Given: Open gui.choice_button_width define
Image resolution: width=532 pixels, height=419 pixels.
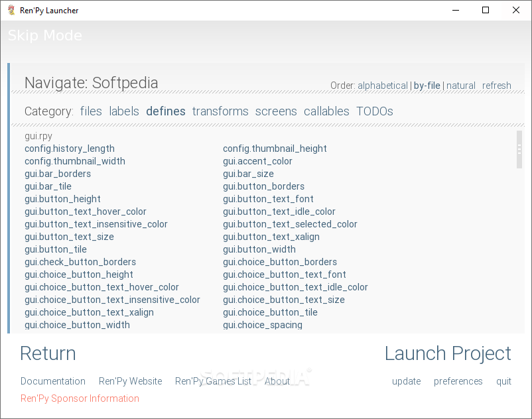Looking at the screenshot, I should 77,325.
